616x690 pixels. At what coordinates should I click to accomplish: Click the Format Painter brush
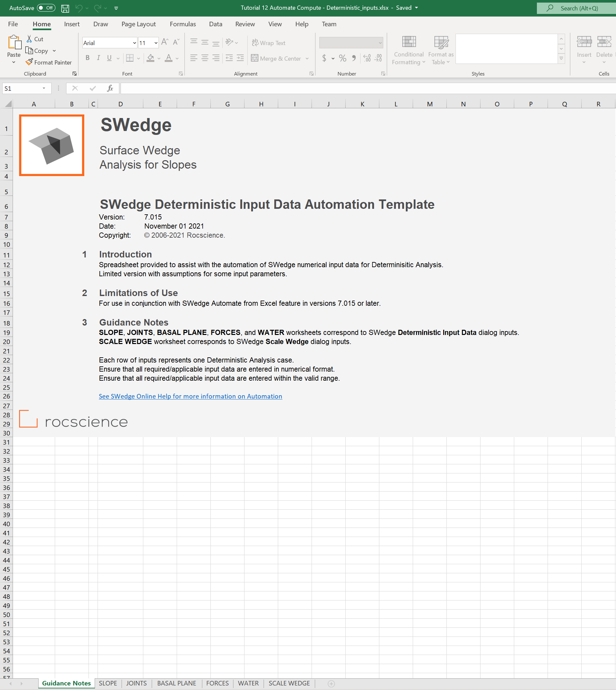click(30, 62)
